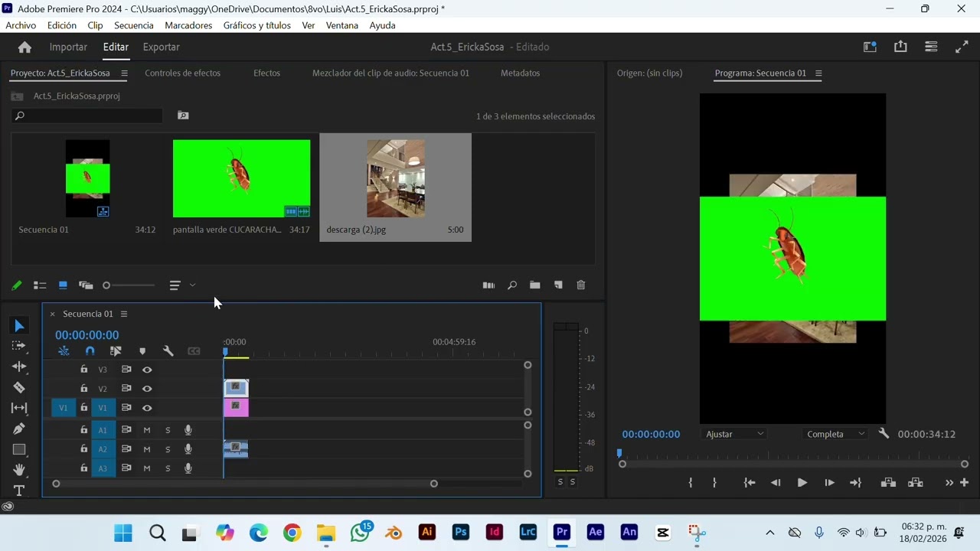Switch to Controles de efectos tab
Screen dimensions: 980x551
(182, 73)
